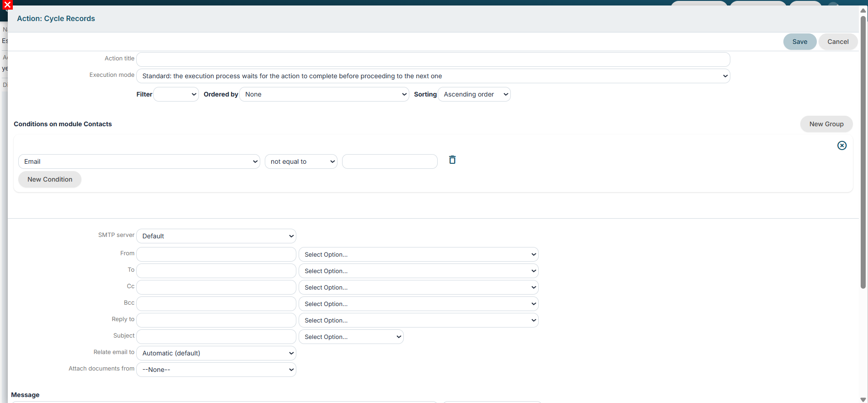Screen dimensions: 868x403
Task: Click the vertical scrollbar down arrow
Action: [x=863, y=399]
